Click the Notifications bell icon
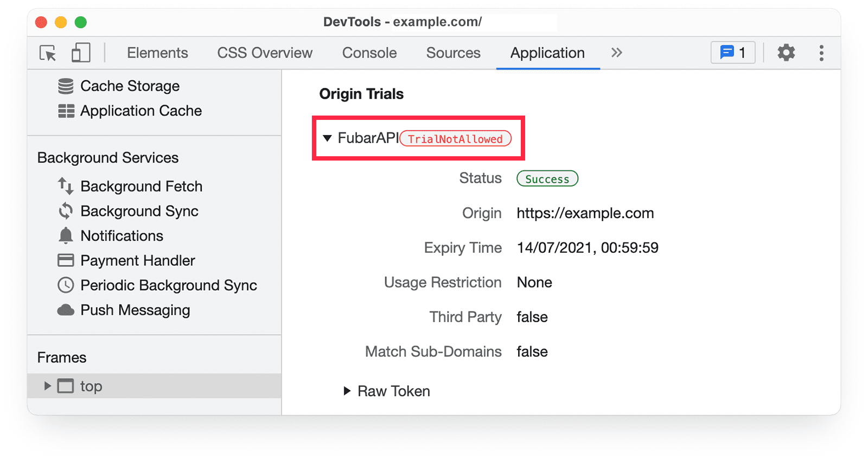The width and height of the screenshot is (868, 460). pos(66,236)
